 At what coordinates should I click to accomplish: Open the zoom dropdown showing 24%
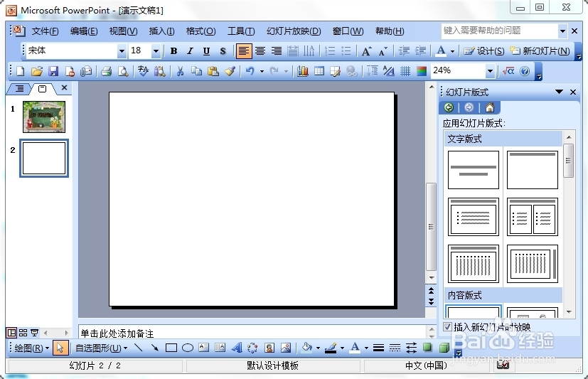[x=490, y=71]
